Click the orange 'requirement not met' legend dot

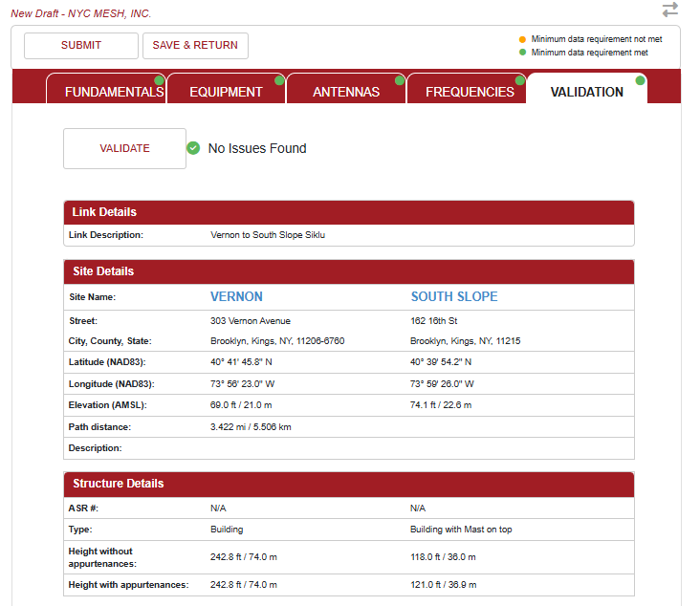pyautogui.click(x=522, y=39)
